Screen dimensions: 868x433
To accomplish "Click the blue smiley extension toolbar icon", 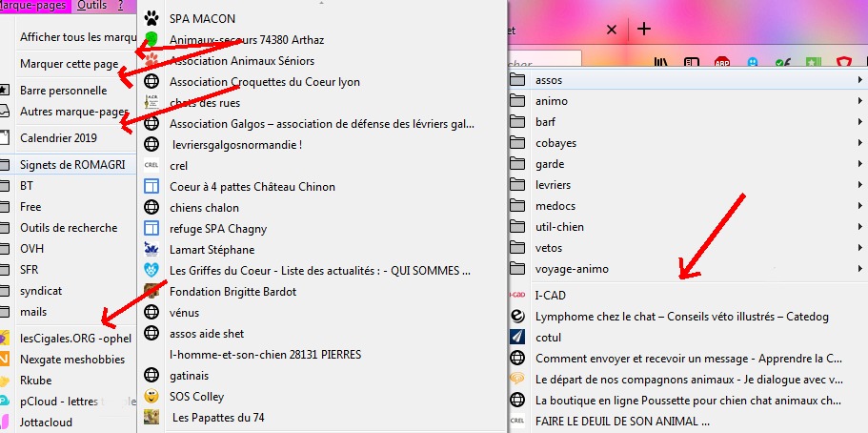I will [x=753, y=62].
